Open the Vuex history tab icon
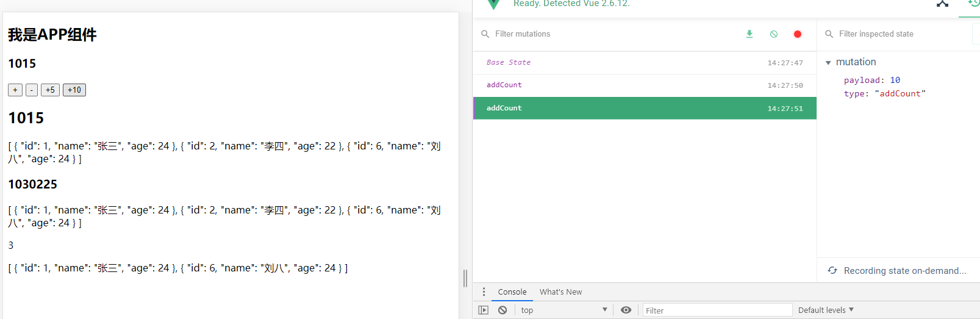 (x=973, y=4)
